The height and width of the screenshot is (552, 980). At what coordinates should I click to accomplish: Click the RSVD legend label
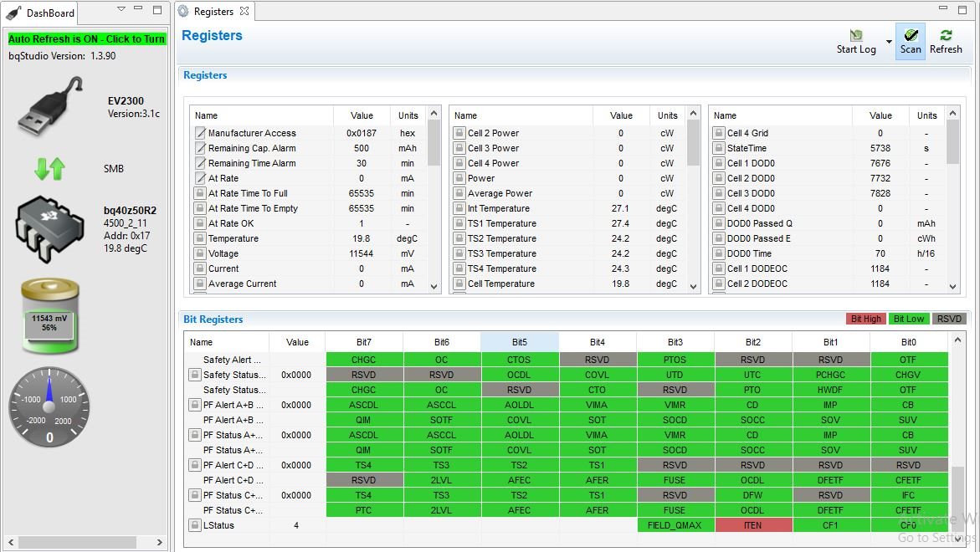point(949,319)
